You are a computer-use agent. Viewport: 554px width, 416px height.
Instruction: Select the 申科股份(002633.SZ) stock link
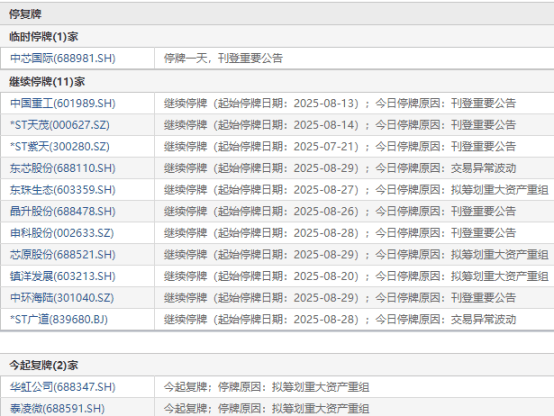pos(62,233)
